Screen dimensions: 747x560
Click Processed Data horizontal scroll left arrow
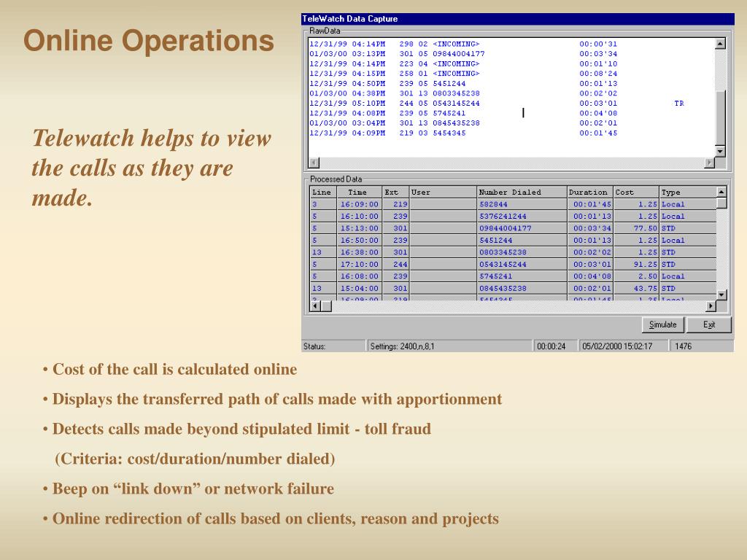[x=315, y=306]
